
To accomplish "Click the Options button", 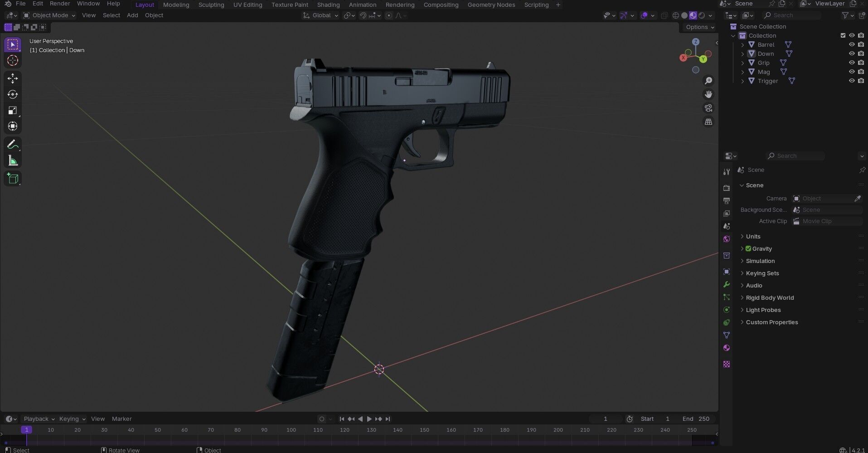I will coord(700,27).
